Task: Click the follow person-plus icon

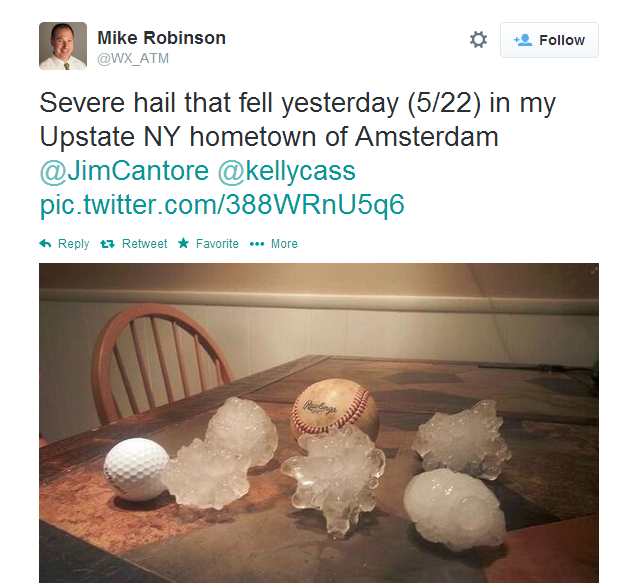Action: coord(523,40)
